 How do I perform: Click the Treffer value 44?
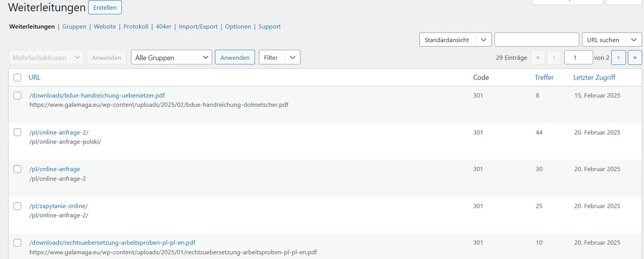(x=539, y=132)
